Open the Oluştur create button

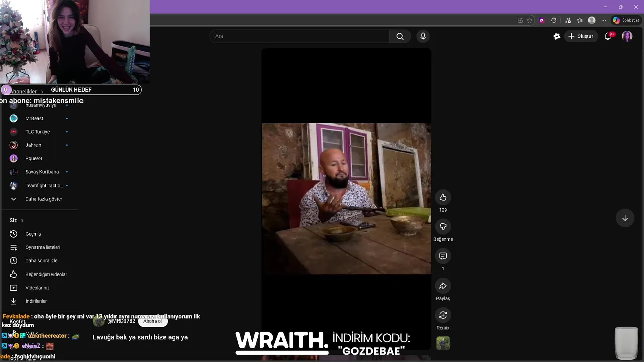pyautogui.click(x=581, y=36)
